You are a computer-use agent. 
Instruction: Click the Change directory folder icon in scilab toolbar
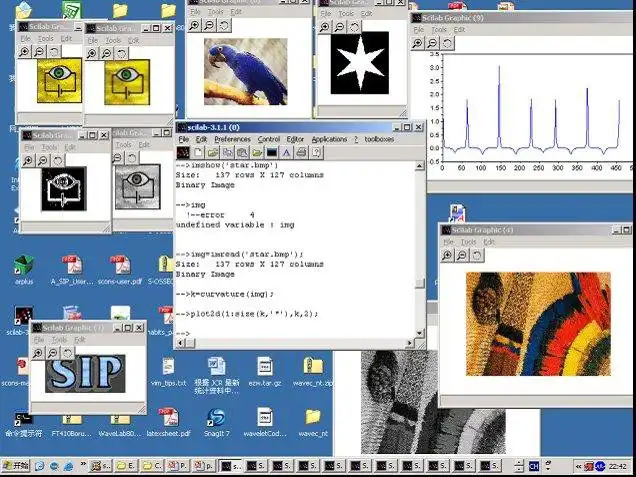tap(257, 153)
